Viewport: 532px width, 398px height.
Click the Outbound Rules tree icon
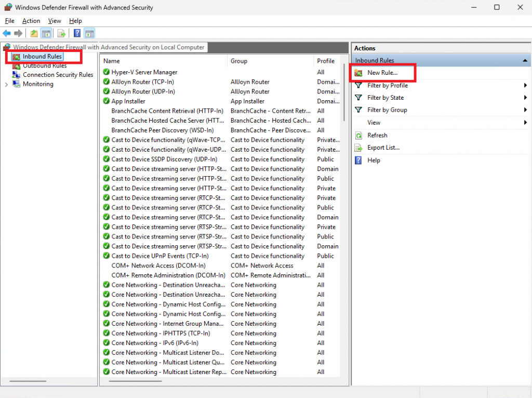(16, 66)
